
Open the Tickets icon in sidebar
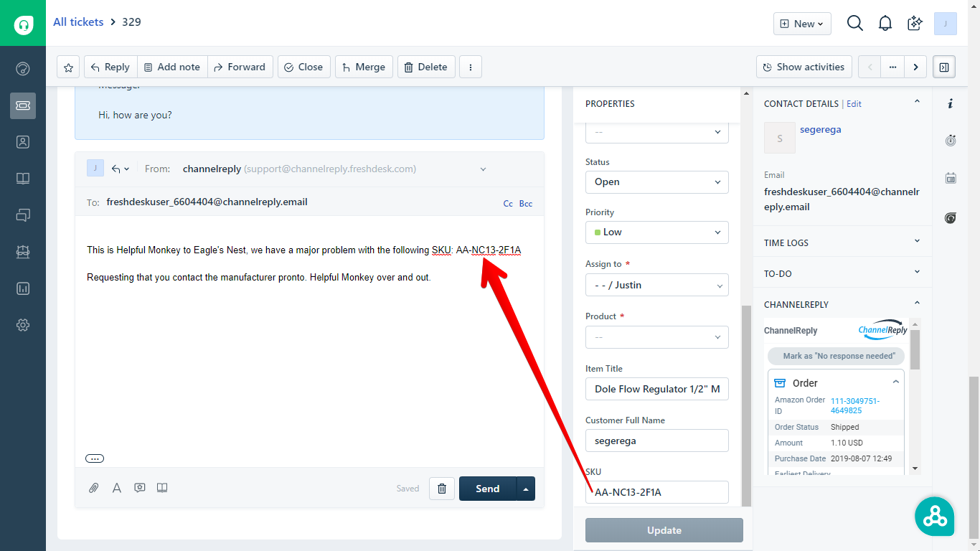point(23,105)
